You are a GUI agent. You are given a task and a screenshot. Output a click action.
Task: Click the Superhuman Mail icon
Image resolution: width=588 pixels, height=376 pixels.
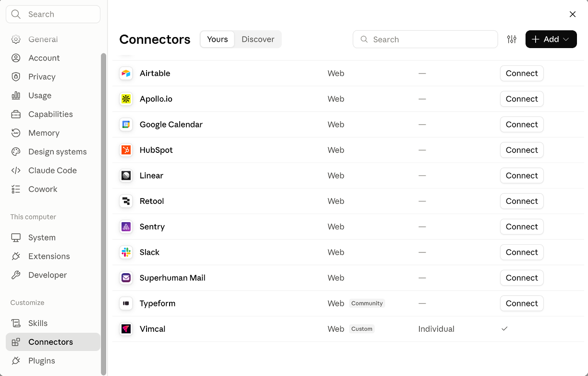coord(126,278)
